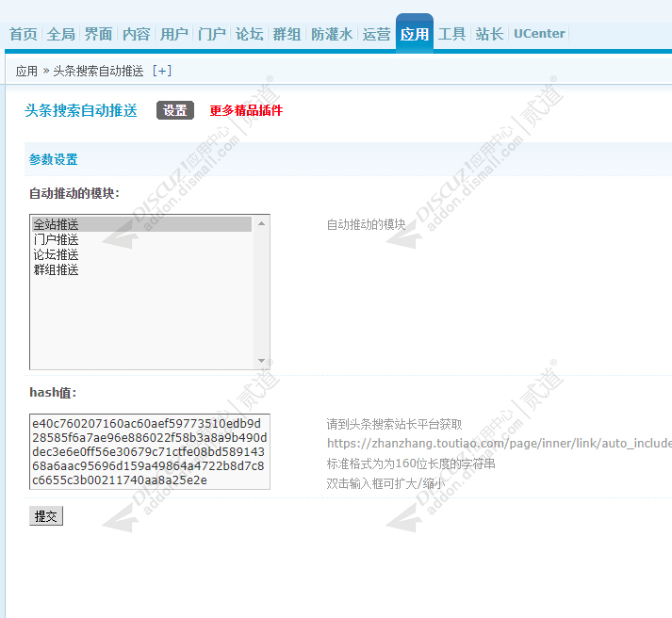The image size is (672, 618).
Task: Go to the 防灌水 tab
Action: 332,34
